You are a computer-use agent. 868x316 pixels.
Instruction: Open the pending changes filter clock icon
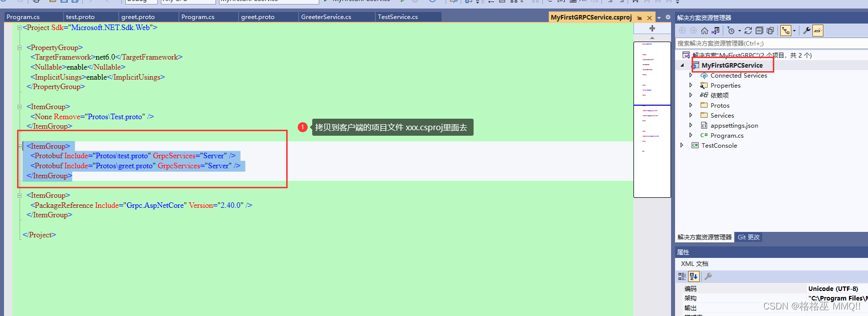click(x=731, y=31)
